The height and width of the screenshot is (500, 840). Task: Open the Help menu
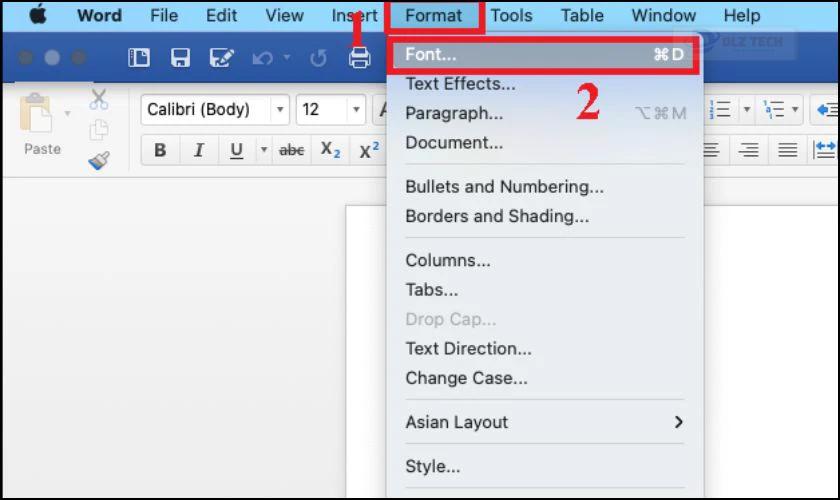click(742, 16)
